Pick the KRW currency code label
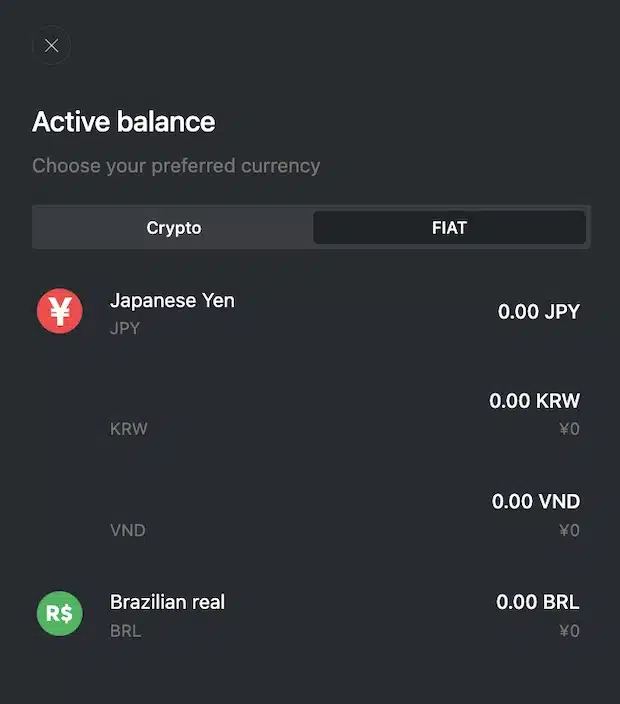The image size is (620, 704). tap(128, 429)
